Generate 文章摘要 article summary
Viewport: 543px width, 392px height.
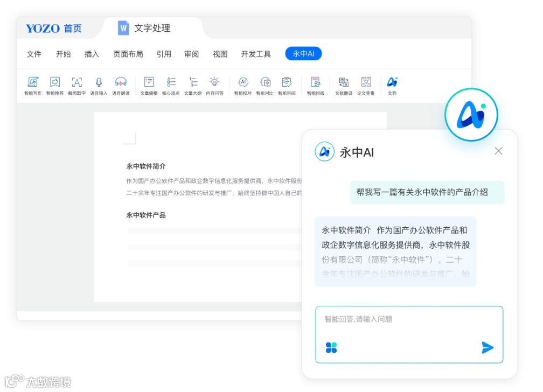point(149,86)
